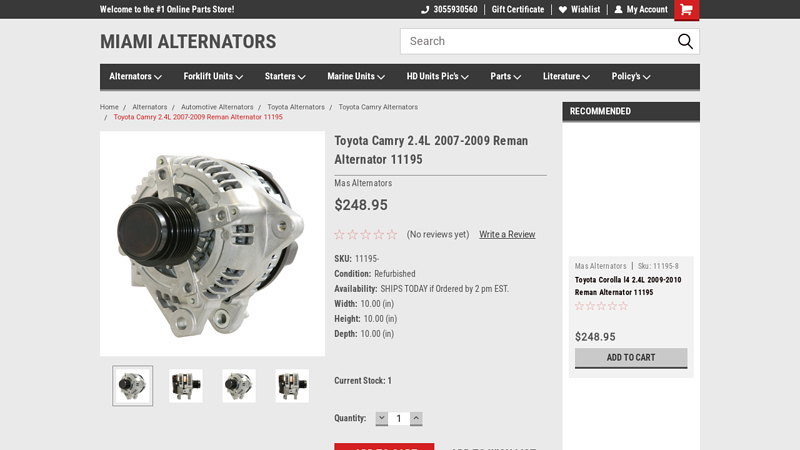Open the Literature menu
800x450 pixels.
[566, 77]
